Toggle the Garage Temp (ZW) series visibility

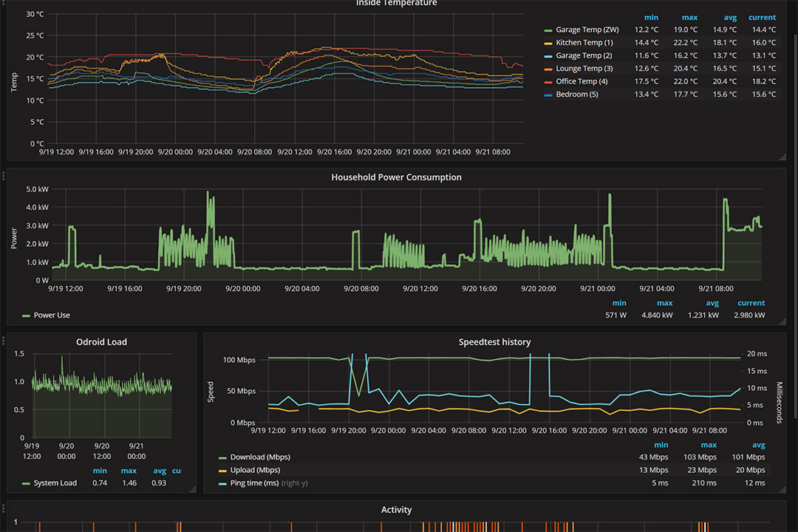587,30
